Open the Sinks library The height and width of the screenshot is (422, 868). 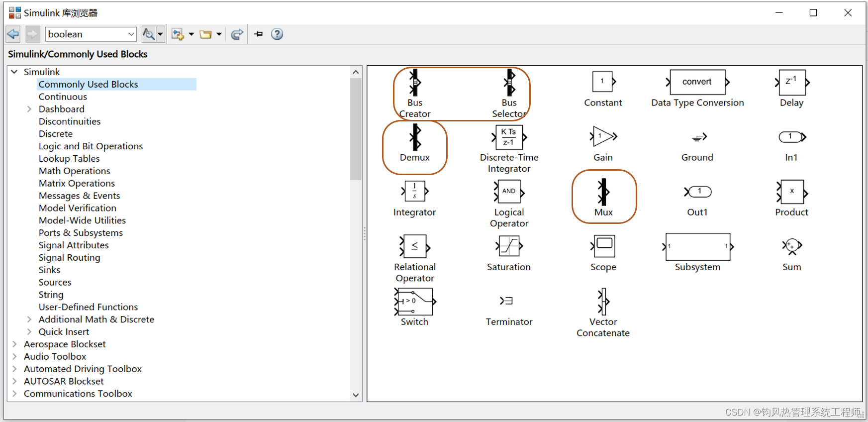click(x=49, y=270)
